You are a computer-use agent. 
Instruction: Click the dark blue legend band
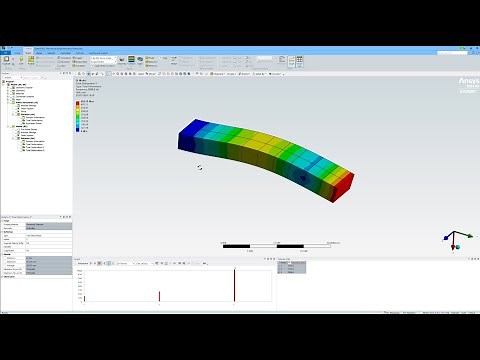click(78, 129)
